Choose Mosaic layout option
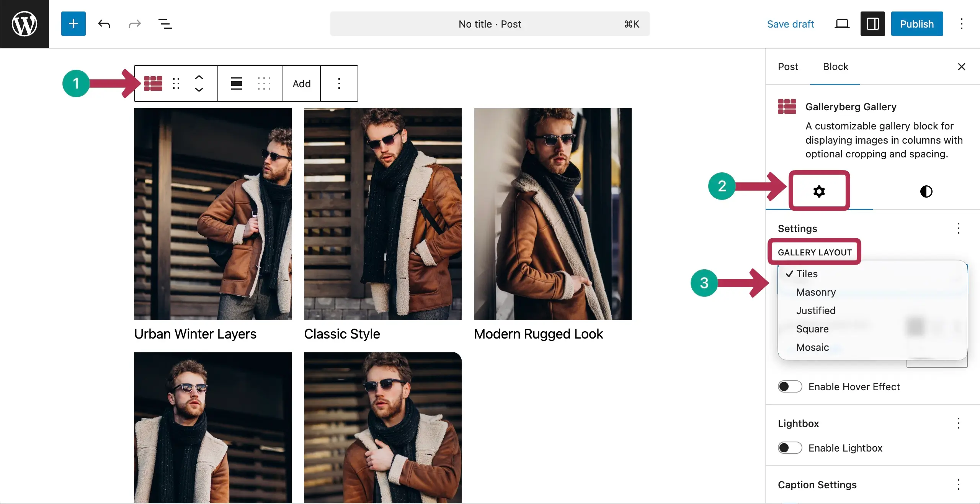 [812, 347]
